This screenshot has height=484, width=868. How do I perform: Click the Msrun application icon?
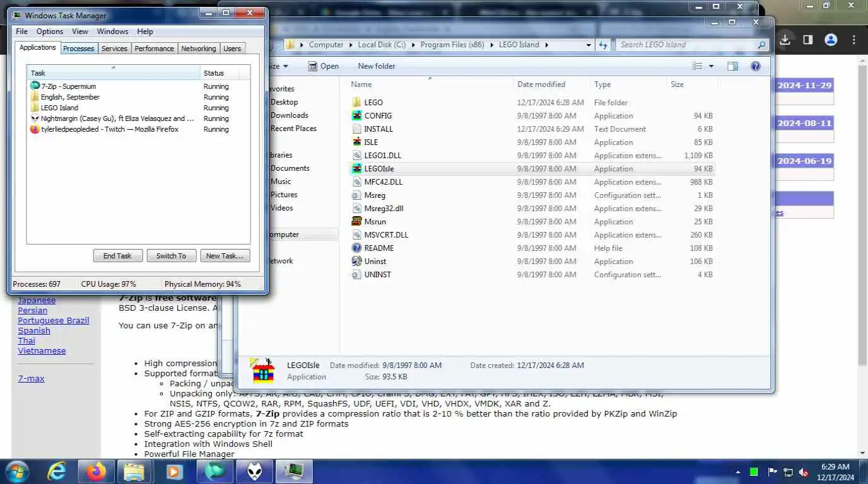pyautogui.click(x=356, y=221)
